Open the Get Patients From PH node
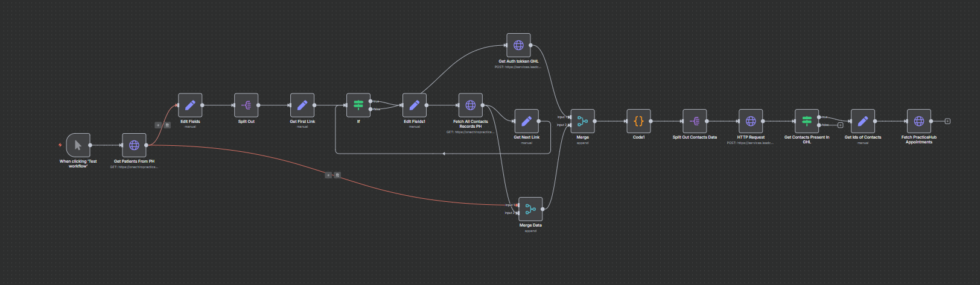The image size is (980, 285). 134,145
